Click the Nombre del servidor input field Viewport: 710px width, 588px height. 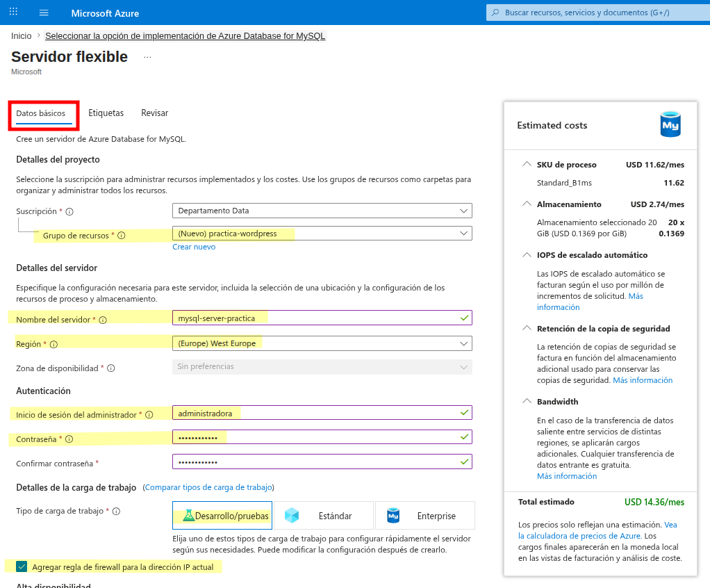pyautogui.click(x=322, y=318)
